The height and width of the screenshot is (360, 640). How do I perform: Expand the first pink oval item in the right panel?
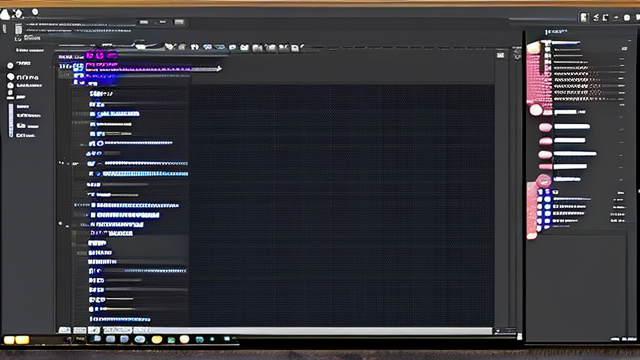(x=545, y=127)
